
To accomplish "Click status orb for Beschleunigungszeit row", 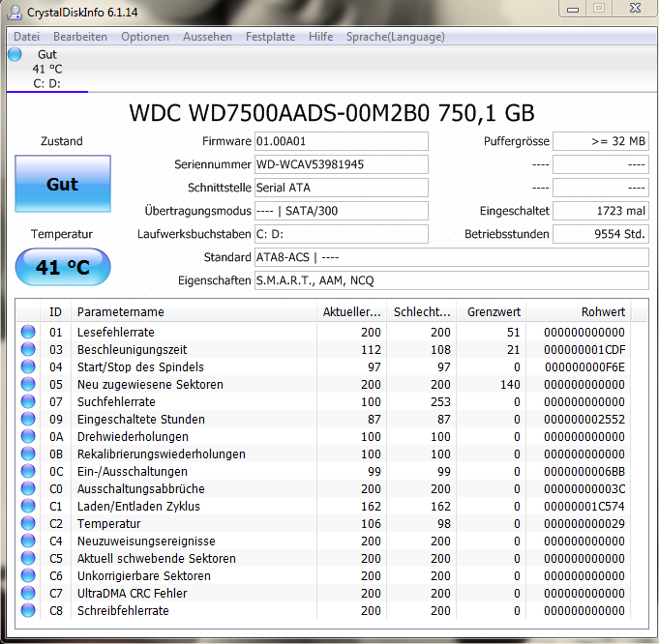I will click(x=28, y=349).
